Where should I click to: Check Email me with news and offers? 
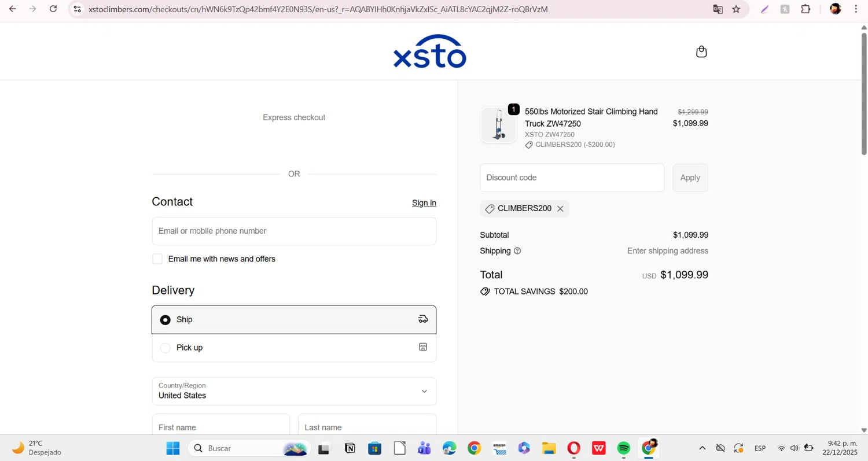click(x=157, y=259)
